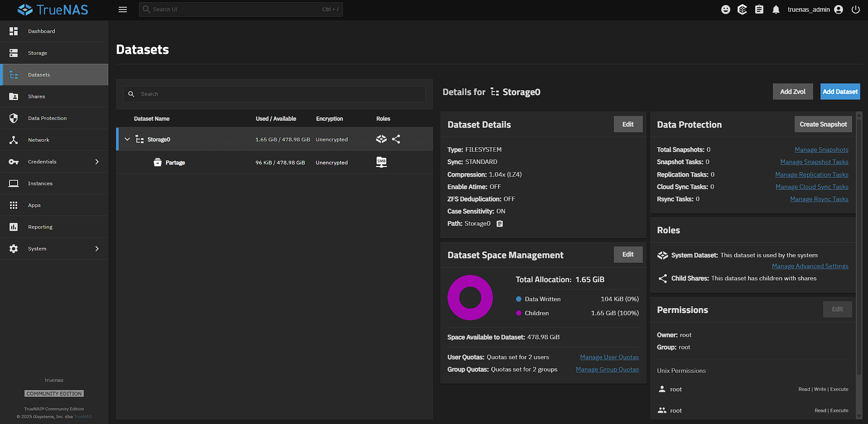Copy the Storage0 path to clipboard
Viewport: 868px width, 424px height.
click(x=500, y=223)
